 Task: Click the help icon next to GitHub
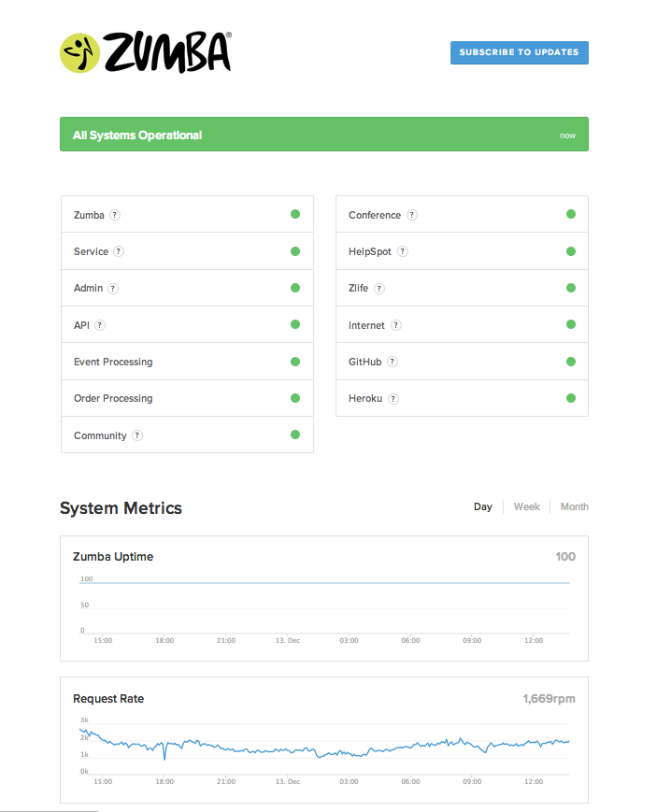click(393, 362)
